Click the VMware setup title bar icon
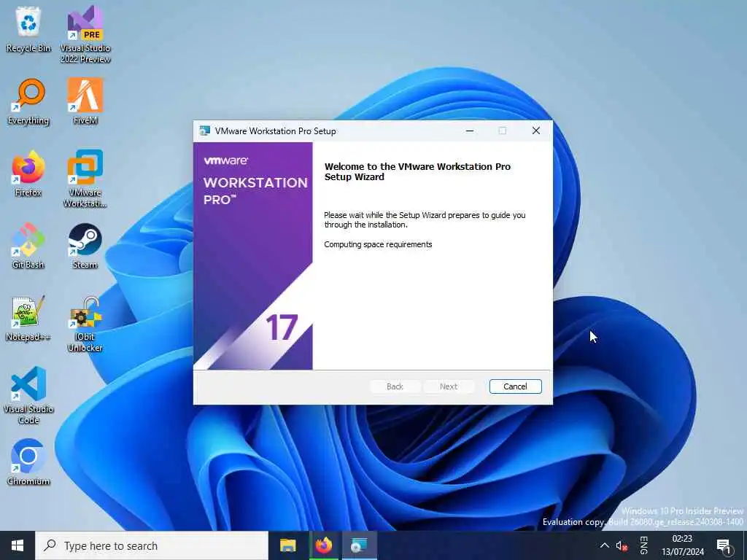 [x=205, y=131]
